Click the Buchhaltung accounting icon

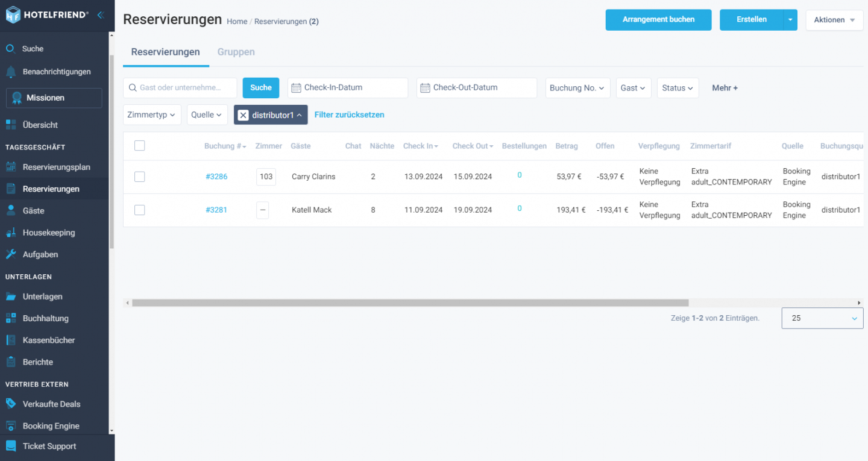(x=11, y=318)
